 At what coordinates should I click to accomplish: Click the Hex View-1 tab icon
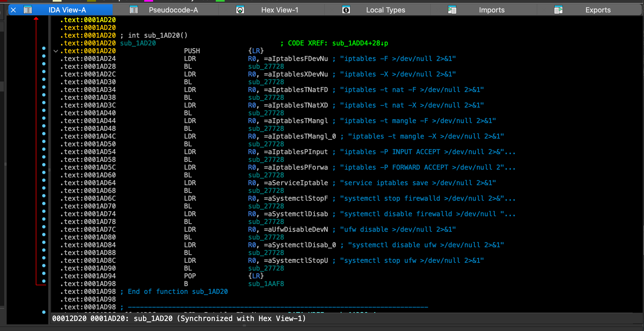tap(240, 10)
